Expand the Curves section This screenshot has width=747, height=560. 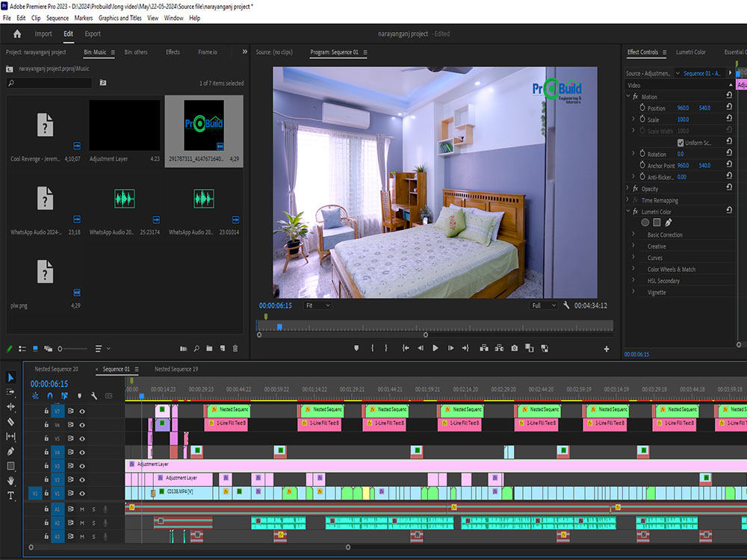pyautogui.click(x=633, y=257)
